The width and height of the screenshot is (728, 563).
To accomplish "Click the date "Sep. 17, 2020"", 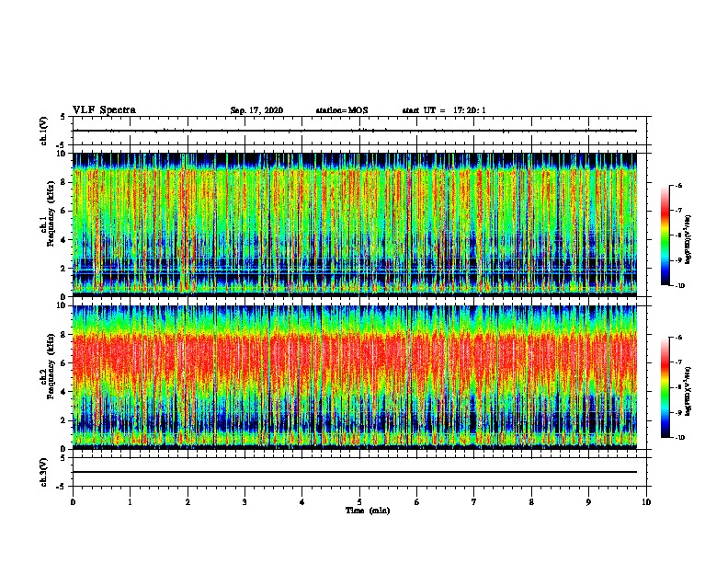I will (x=256, y=110).
